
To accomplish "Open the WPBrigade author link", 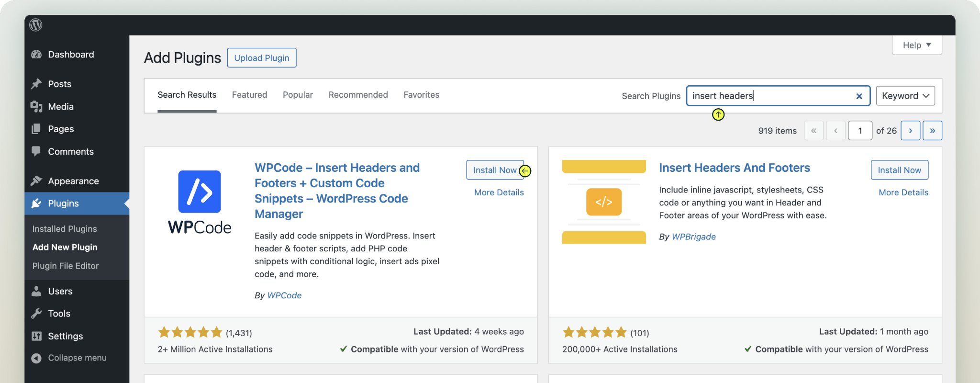I will 694,237.
